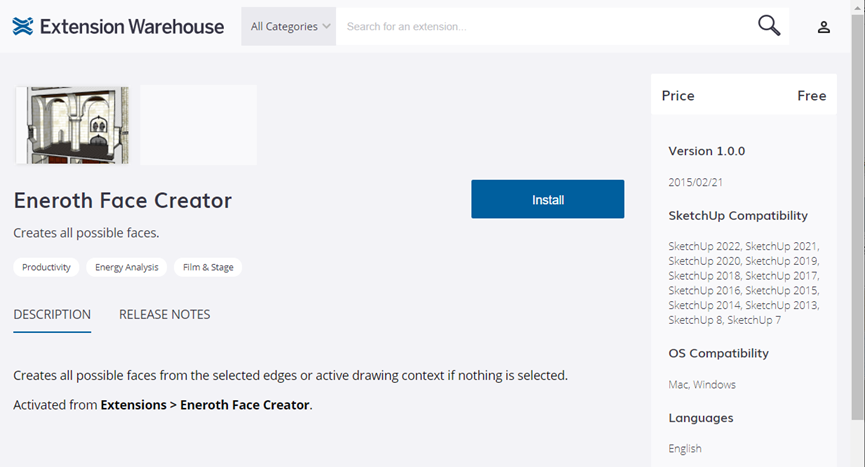The height and width of the screenshot is (467, 865).
Task: Click the English language entry
Action: [x=685, y=449]
